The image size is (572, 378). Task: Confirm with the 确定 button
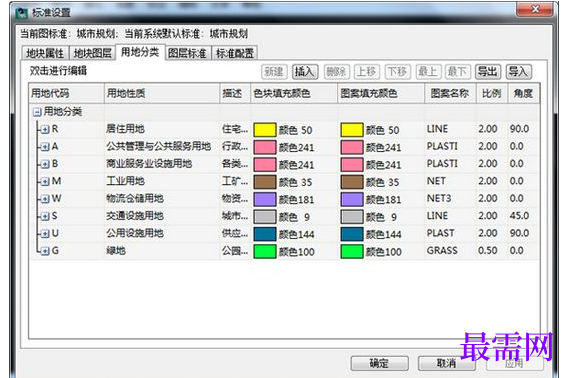379,363
